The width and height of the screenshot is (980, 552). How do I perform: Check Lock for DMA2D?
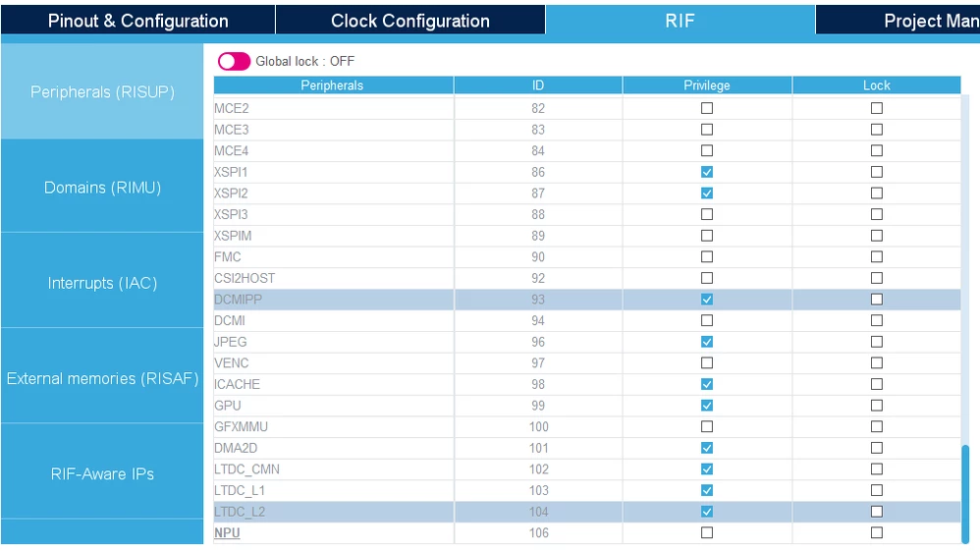(877, 448)
